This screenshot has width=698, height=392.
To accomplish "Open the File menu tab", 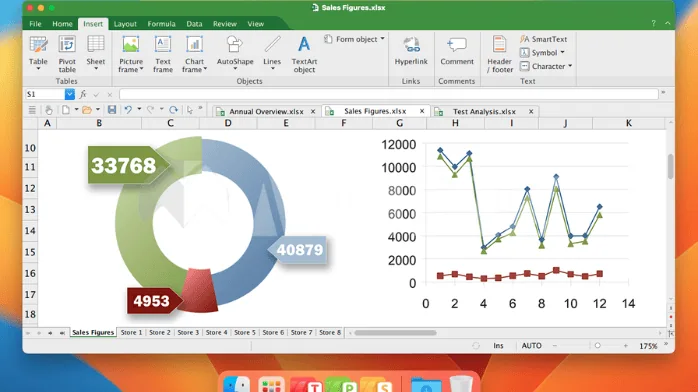I will (35, 24).
